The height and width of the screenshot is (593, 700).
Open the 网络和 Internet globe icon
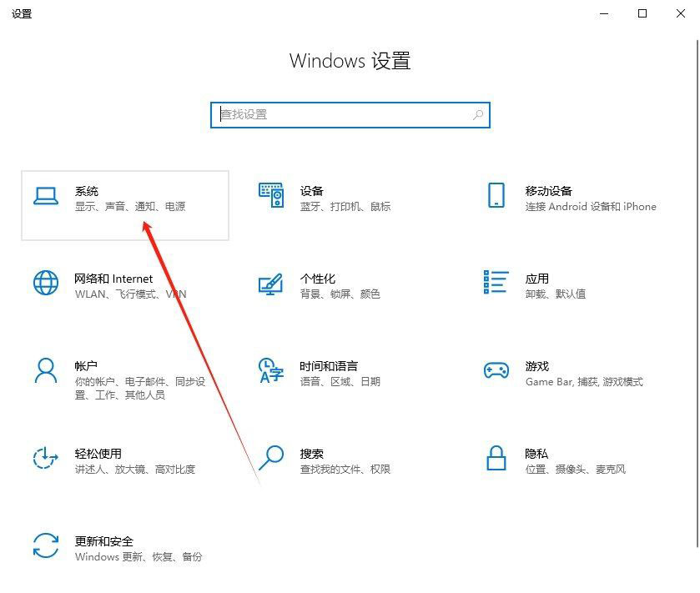[x=46, y=283]
